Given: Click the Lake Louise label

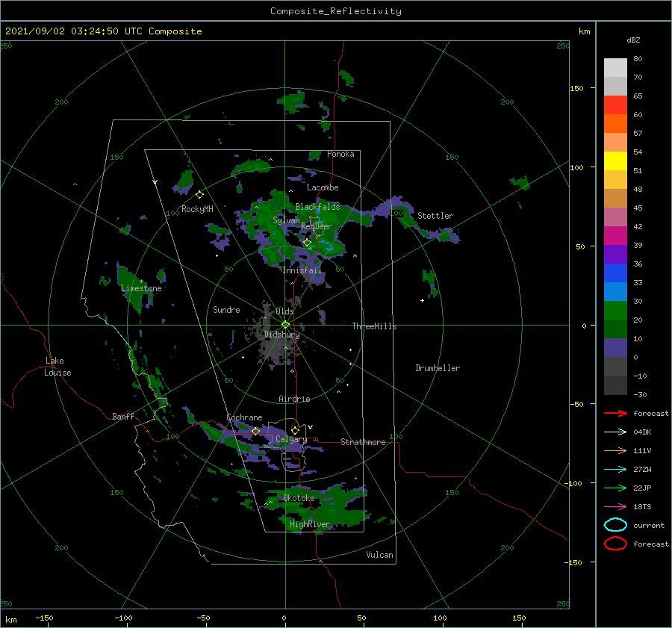Looking at the screenshot, I should pos(57,367).
